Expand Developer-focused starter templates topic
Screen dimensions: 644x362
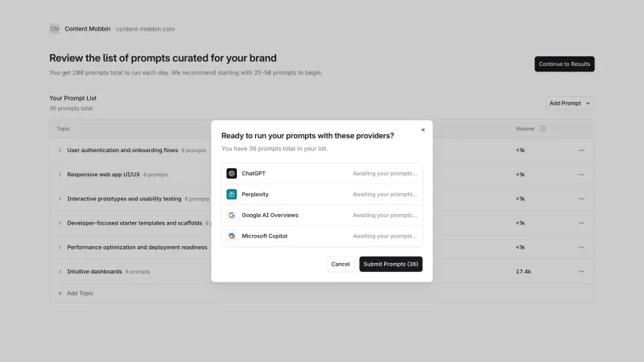(x=60, y=223)
